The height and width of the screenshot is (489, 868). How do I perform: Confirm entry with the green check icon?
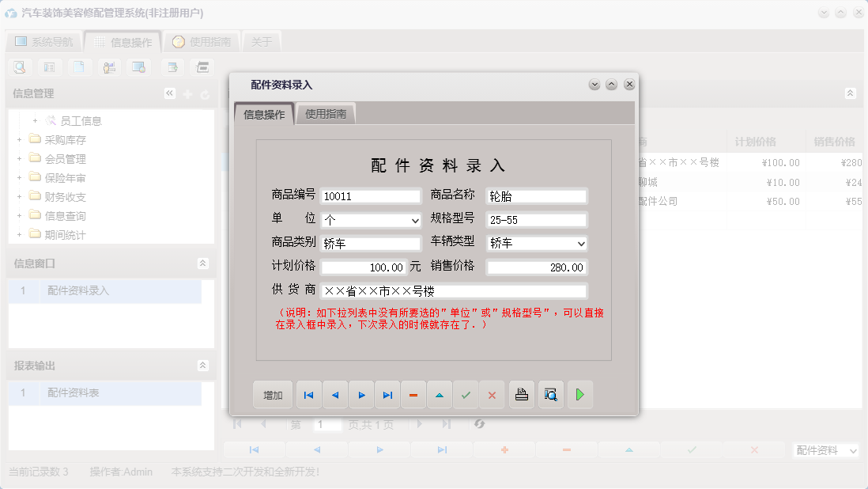click(466, 394)
